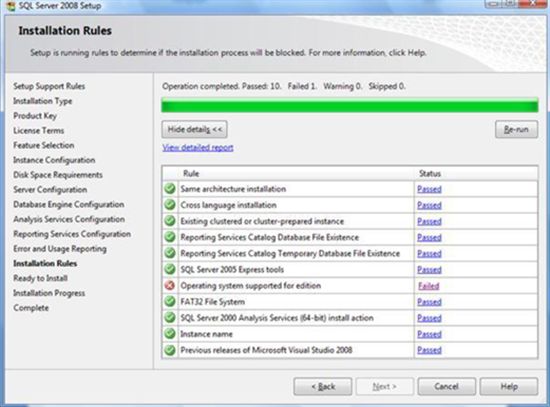Click the check icon beside FAT32 File System
Screen dimensions: 550x407
(x=170, y=301)
